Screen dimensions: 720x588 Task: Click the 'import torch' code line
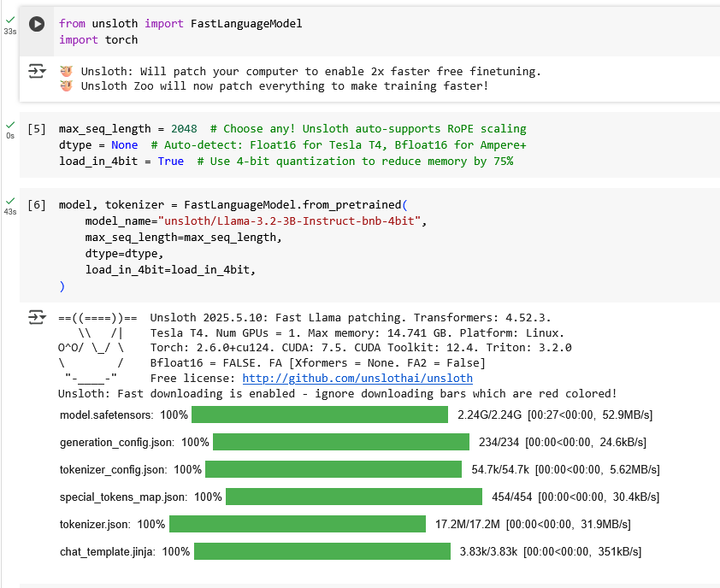click(x=98, y=40)
